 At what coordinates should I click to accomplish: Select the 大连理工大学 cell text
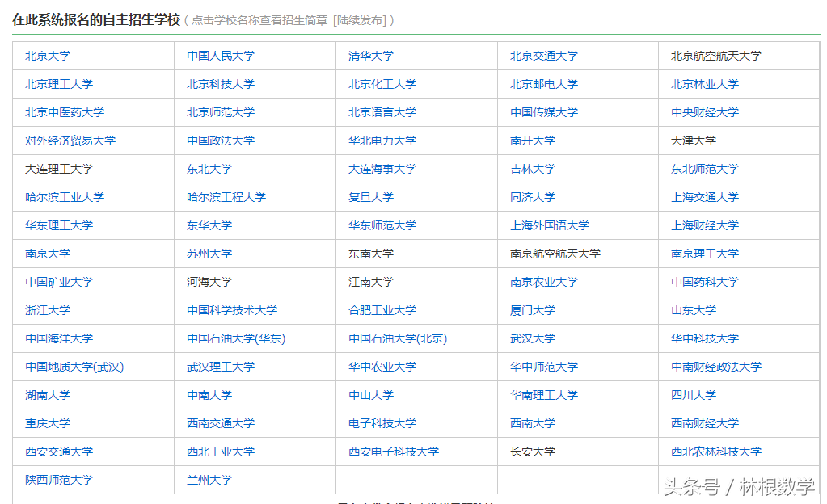[59, 170]
